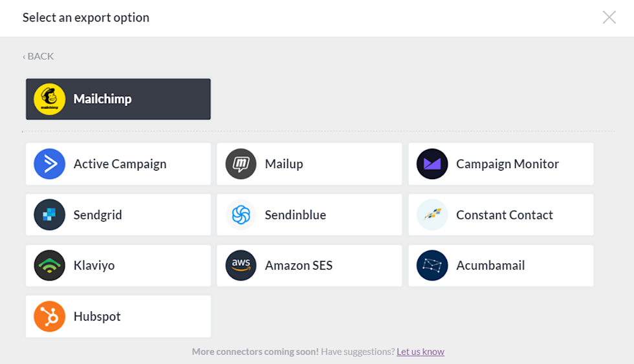Click the Constant Contact logo icon

click(x=432, y=215)
